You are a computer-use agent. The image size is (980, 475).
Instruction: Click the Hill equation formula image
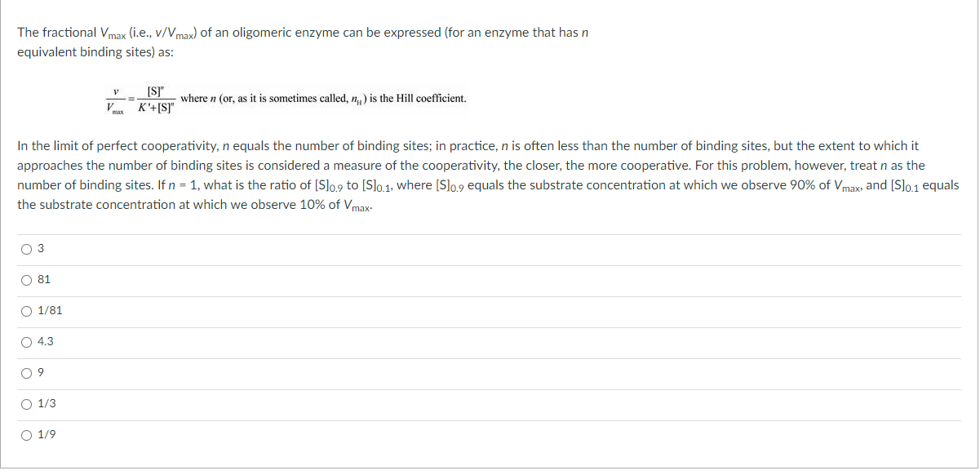[x=286, y=98]
